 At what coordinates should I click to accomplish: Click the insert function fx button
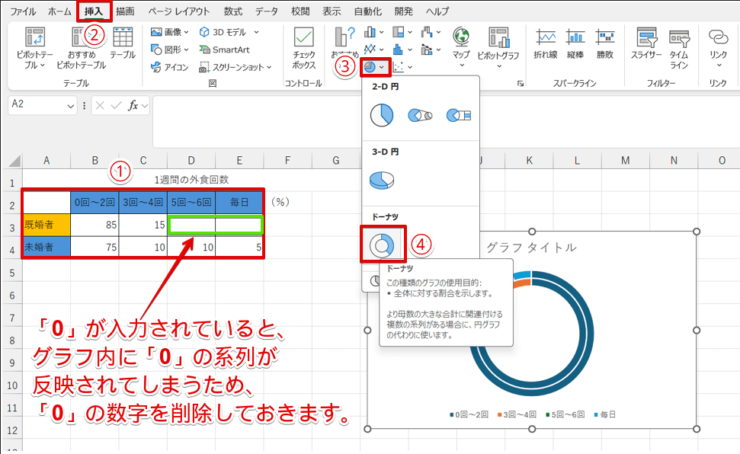(x=134, y=106)
